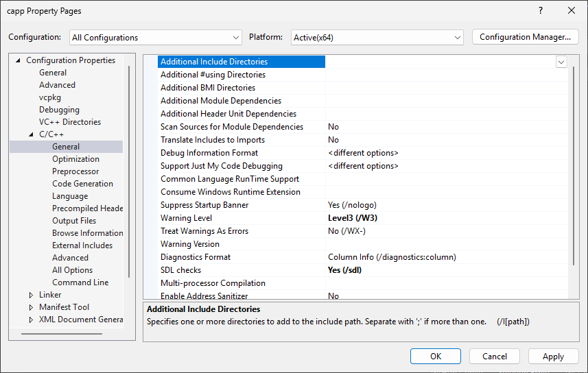Expand the Linker tree node
This screenshot has height=373, width=588.
[x=31, y=295]
